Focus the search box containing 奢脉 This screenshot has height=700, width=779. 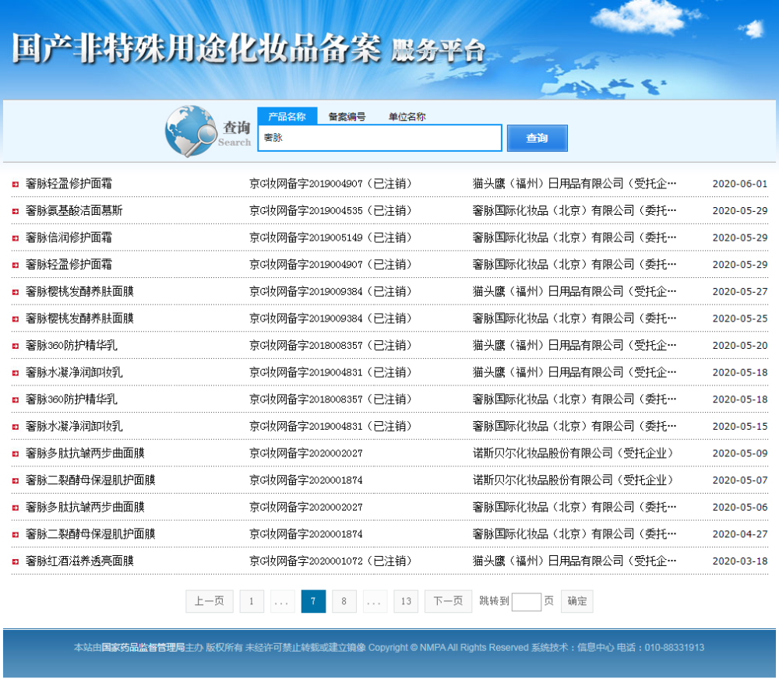tap(379, 138)
